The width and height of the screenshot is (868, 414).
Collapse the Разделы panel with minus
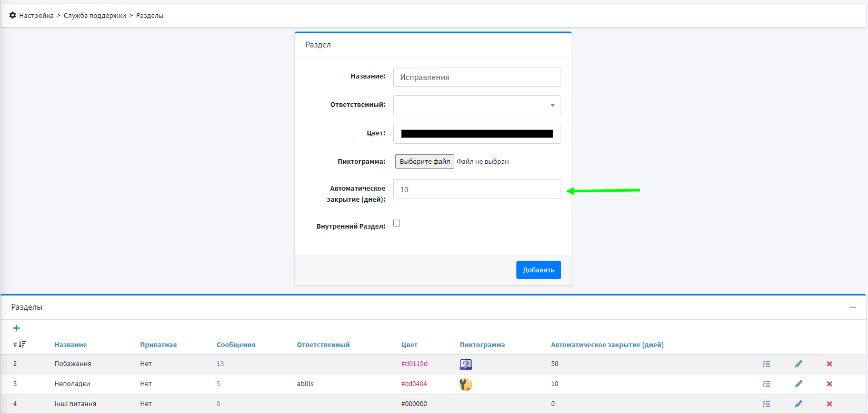point(852,307)
